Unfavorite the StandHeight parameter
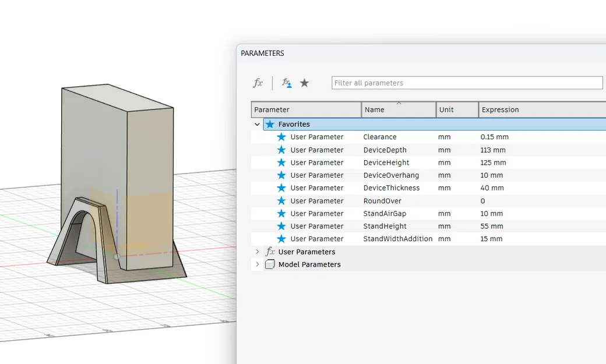 (x=281, y=226)
